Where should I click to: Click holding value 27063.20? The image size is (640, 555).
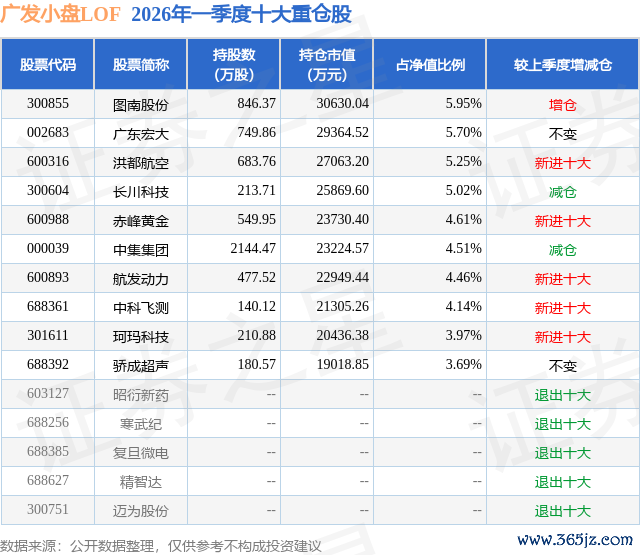point(342,162)
